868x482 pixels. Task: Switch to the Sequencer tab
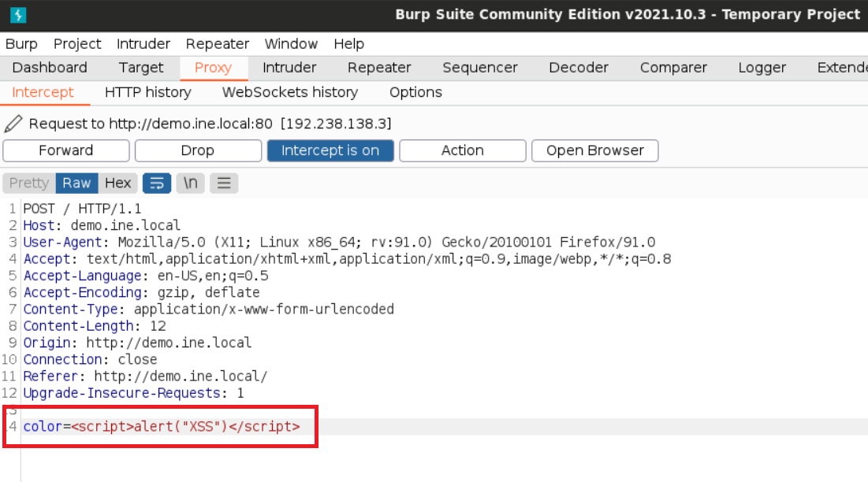[x=480, y=68]
